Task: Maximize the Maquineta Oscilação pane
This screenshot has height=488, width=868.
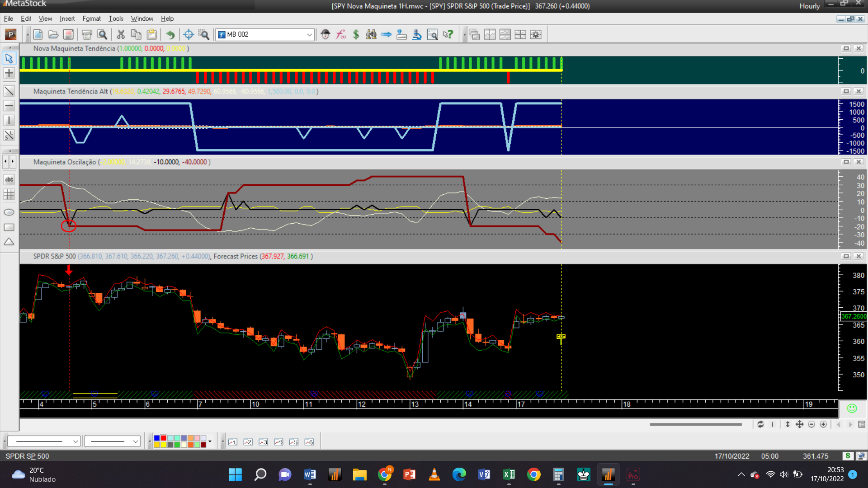Action: 846,162
